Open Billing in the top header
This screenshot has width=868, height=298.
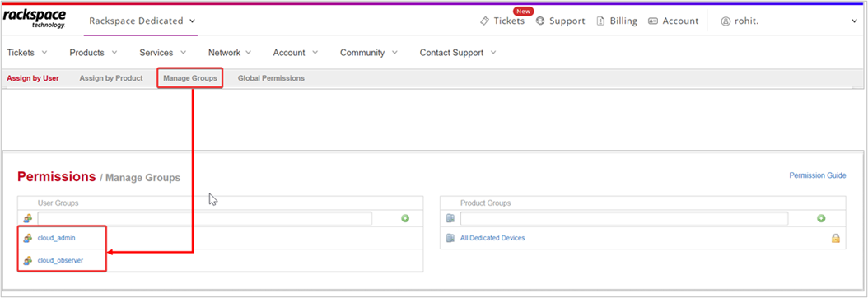point(617,21)
